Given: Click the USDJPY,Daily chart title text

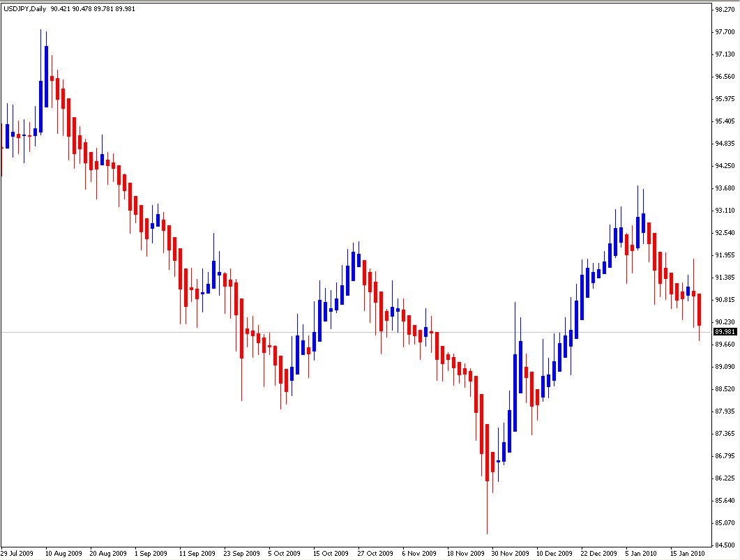Looking at the screenshot, I should 24,8.
